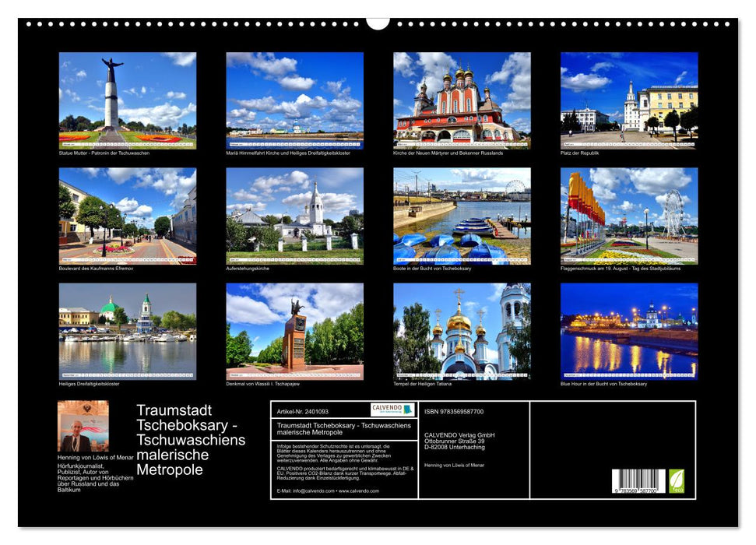Open the white Auferstehungskirche photo
Viewport: 756px width, 545px height.
[294, 216]
